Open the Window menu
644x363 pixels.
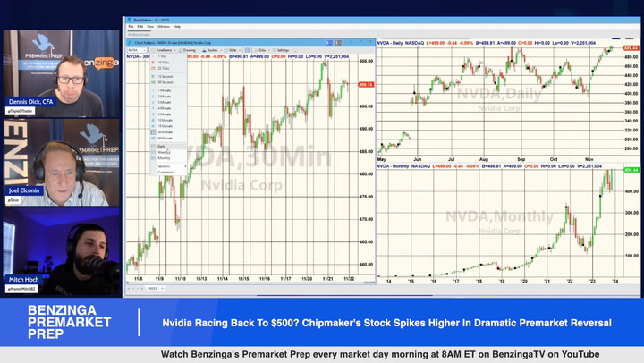click(164, 26)
